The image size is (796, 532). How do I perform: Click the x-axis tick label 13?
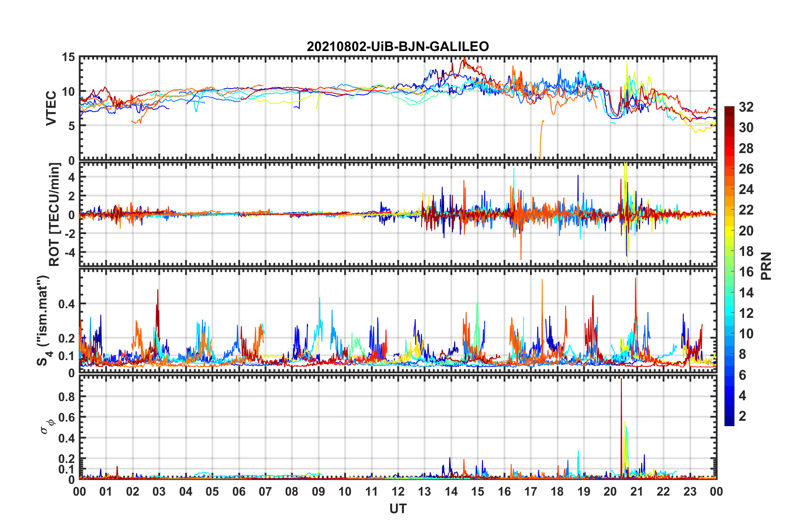point(424,491)
